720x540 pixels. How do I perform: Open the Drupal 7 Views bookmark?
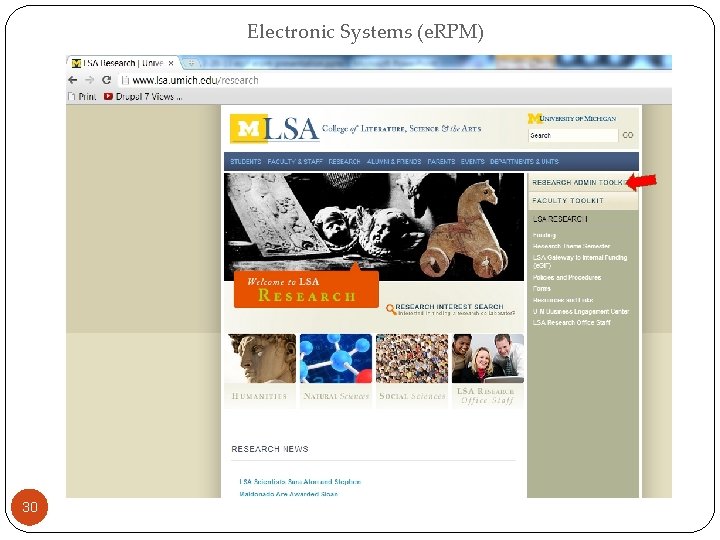click(143, 96)
